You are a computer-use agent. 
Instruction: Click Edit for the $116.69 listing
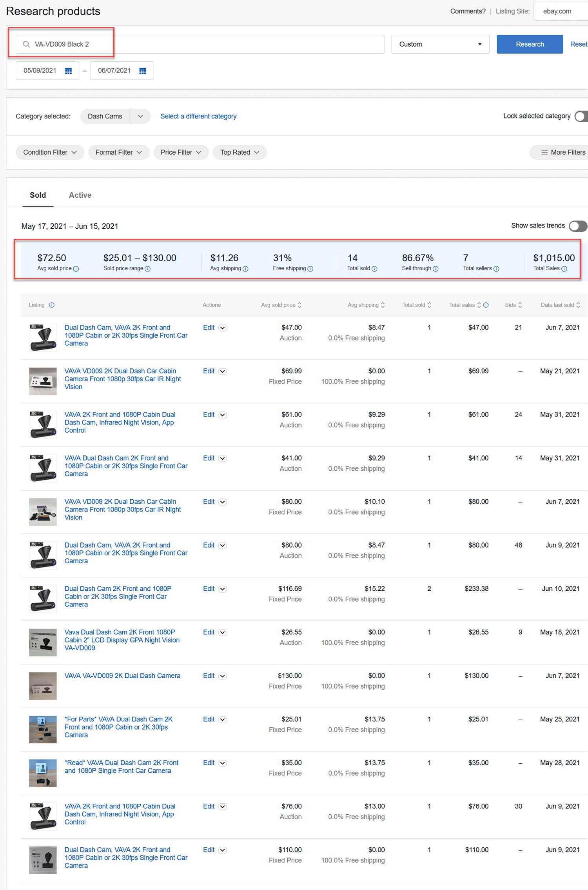pyautogui.click(x=209, y=589)
